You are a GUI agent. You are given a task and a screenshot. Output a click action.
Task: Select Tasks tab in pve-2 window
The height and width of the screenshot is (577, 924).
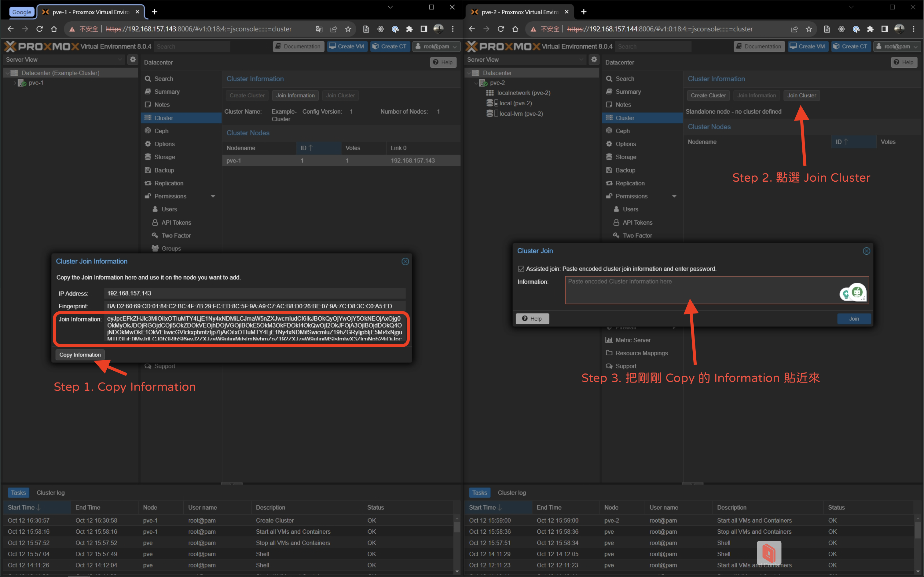click(x=479, y=493)
